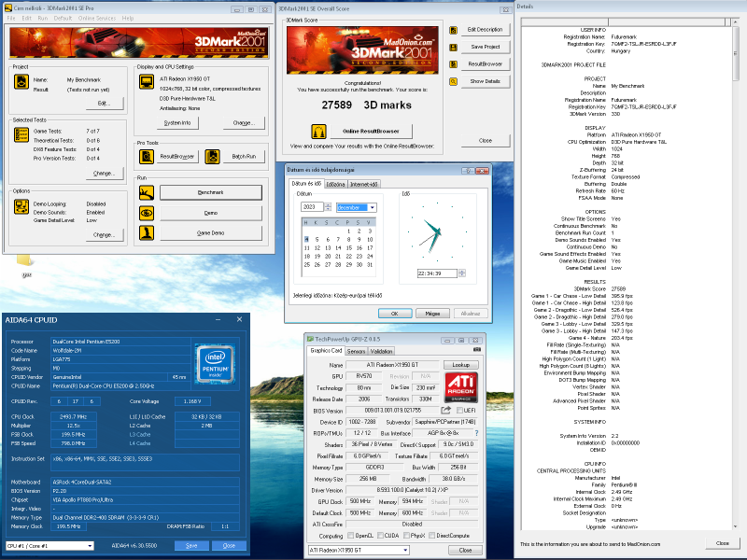Click the Game Demo joystick icon

coord(147,232)
